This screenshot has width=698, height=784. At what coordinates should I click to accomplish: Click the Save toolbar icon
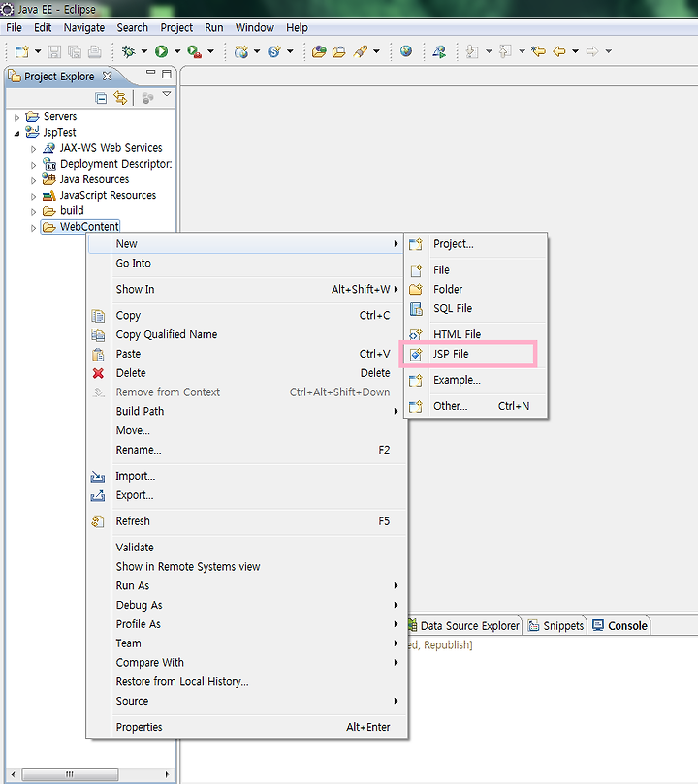pyautogui.click(x=54, y=51)
